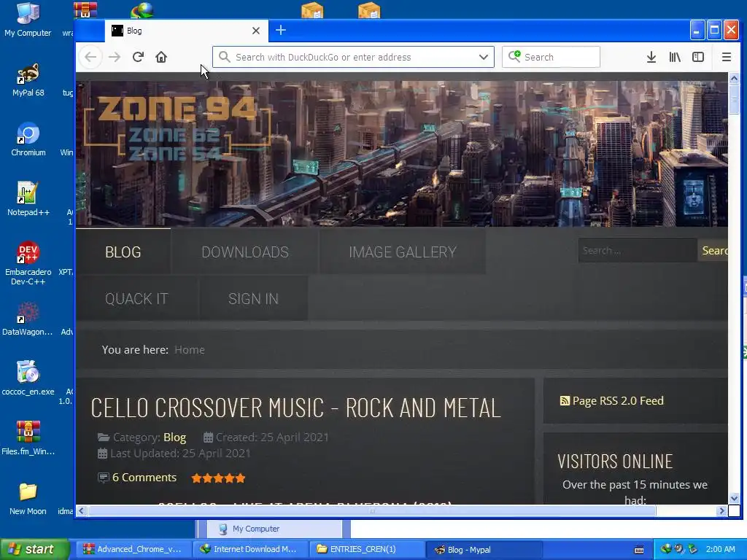747x560 pixels.
Task: Click the browser Back arrow button
Action: point(90,57)
